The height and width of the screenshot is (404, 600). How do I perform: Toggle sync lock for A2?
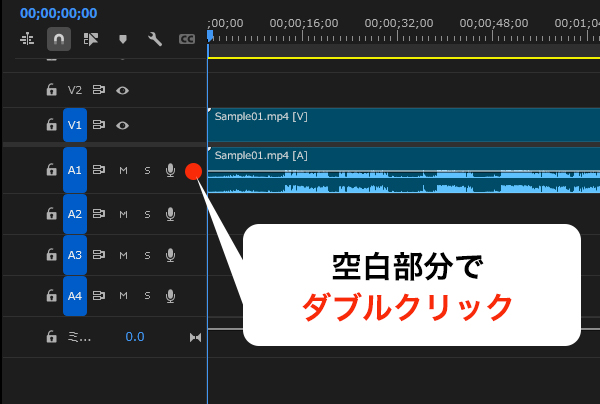(99, 213)
